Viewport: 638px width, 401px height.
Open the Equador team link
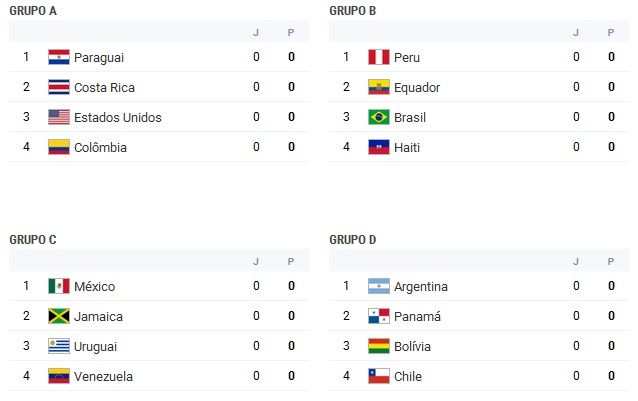[417, 87]
